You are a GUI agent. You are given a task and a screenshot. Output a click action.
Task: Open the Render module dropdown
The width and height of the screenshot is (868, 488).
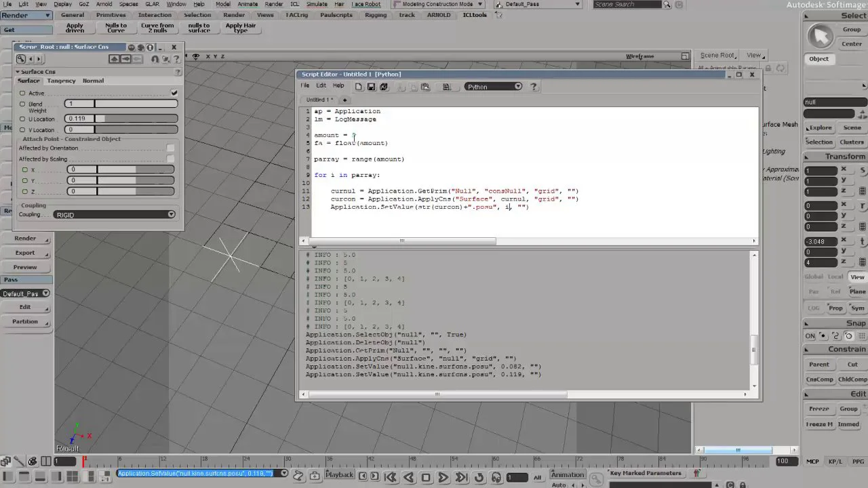coord(26,16)
